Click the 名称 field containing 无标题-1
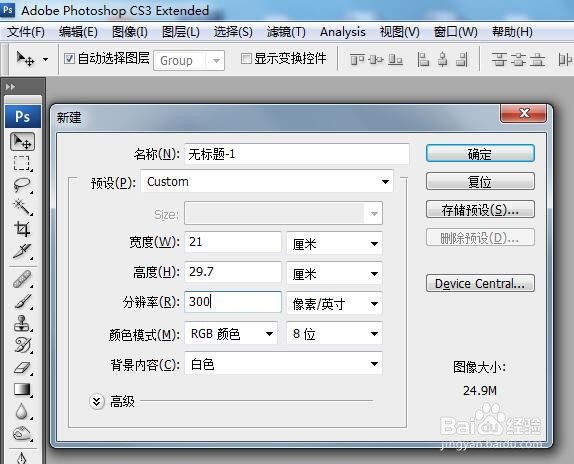This screenshot has width=574, height=464. pos(297,154)
